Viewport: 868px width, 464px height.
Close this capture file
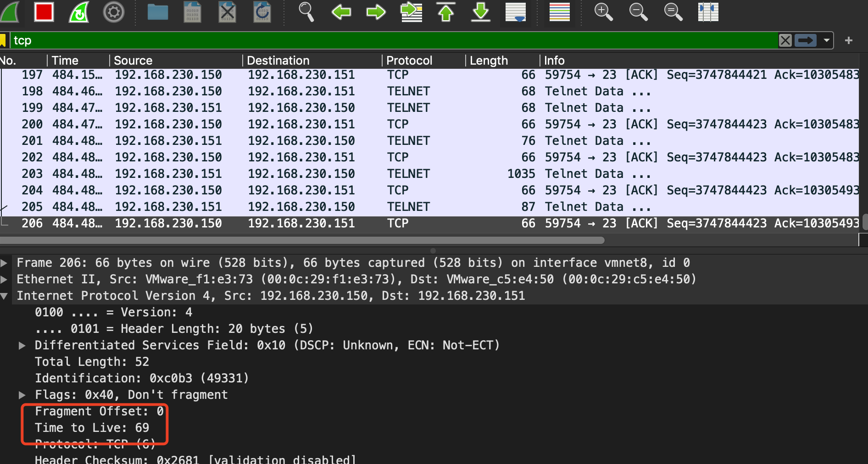coord(228,11)
